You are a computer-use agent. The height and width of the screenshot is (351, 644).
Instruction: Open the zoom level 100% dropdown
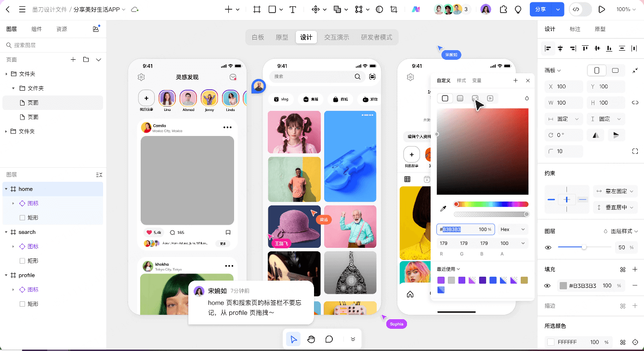(626, 9)
